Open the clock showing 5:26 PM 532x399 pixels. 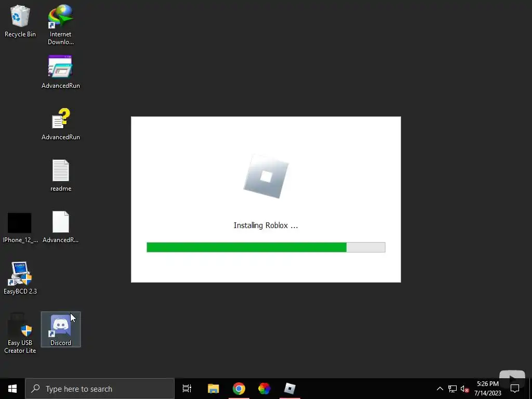487,389
